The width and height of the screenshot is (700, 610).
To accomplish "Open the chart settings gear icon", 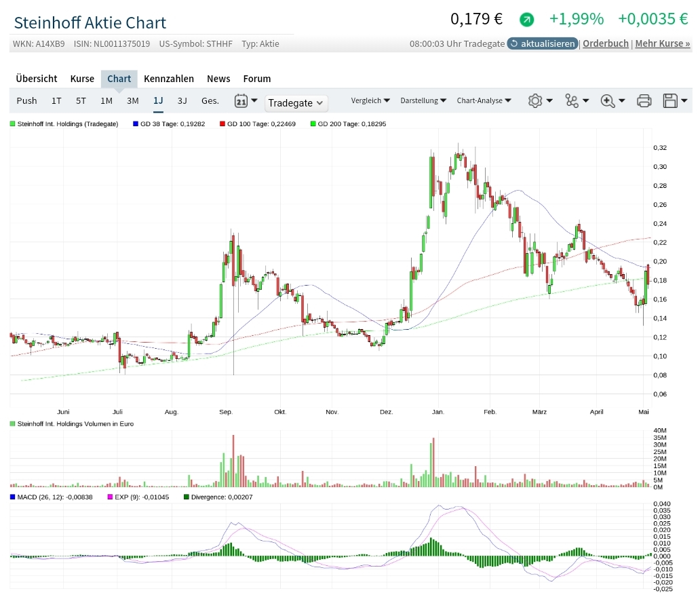I will pos(534,100).
